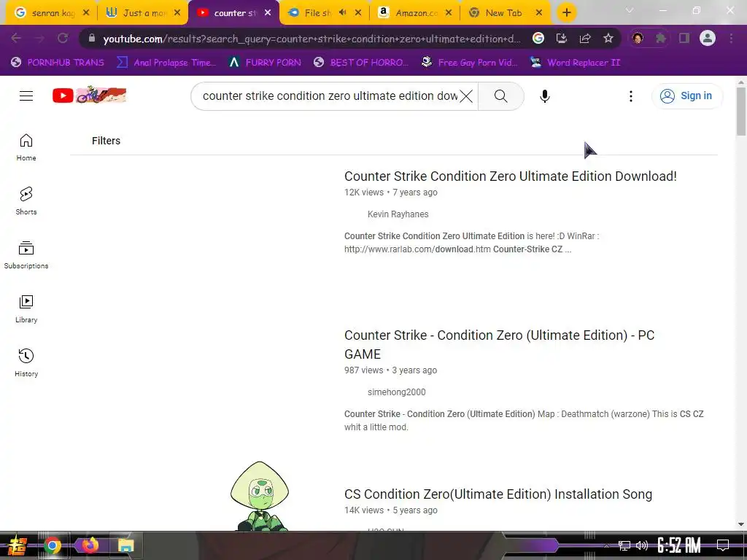
Task: Open the Extensions puzzle menu
Action: coord(661,38)
